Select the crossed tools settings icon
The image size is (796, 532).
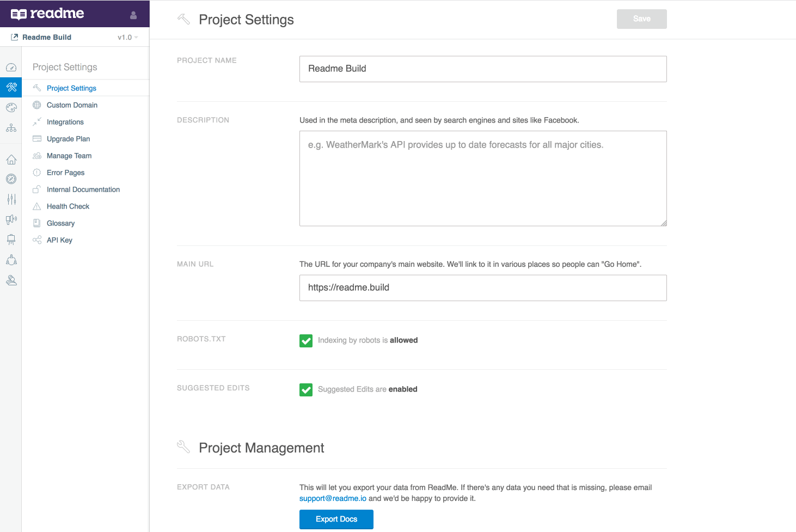pos(11,87)
